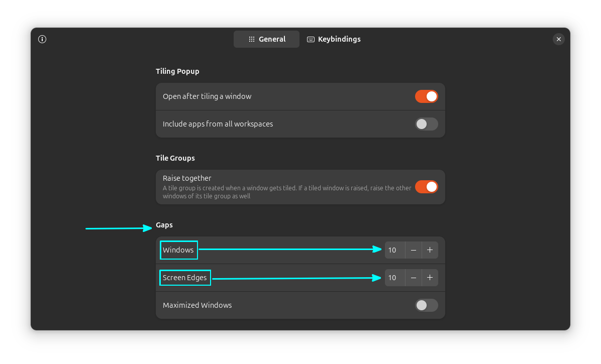Click the plus icon for Screen Edges gap
Viewport: 601px width, 364px height.
430,277
